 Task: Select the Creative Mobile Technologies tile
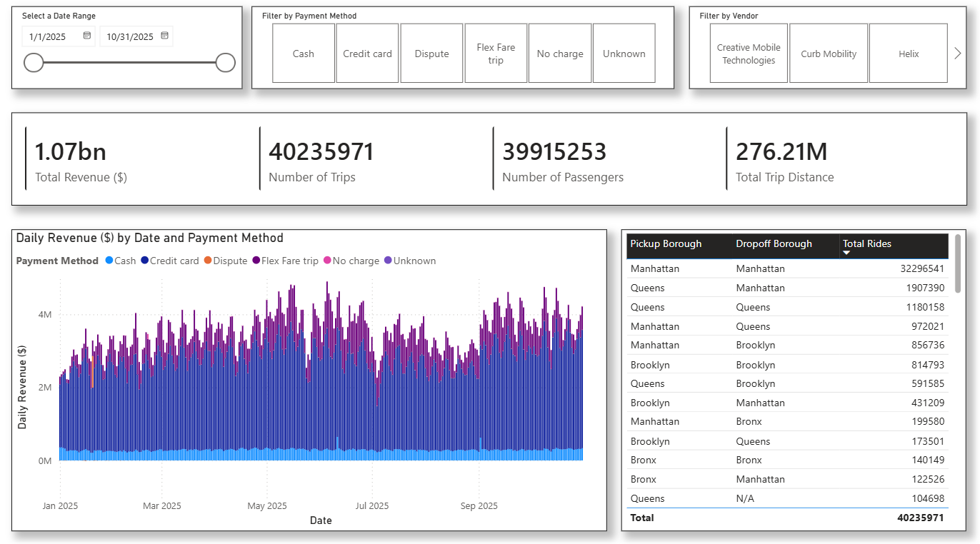(x=749, y=54)
